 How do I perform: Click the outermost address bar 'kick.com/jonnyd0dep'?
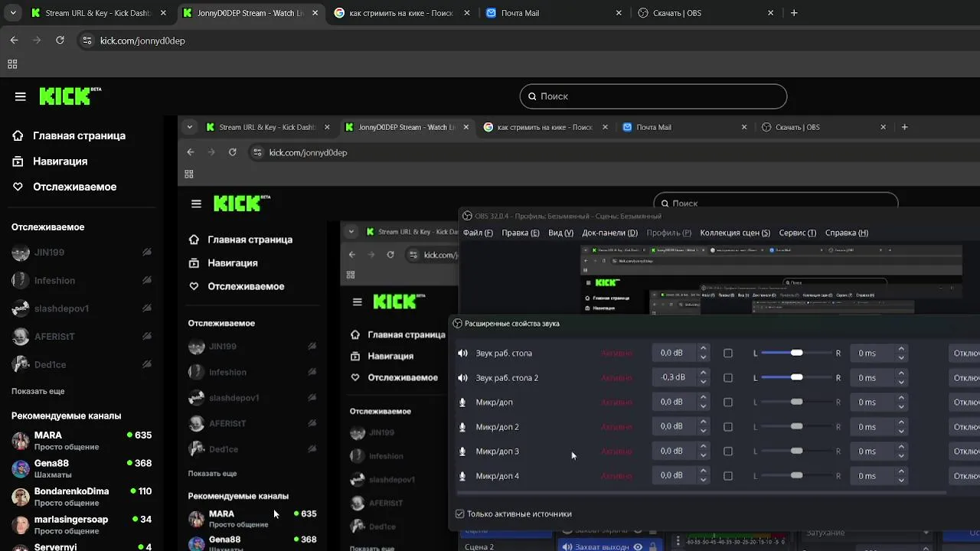(142, 41)
